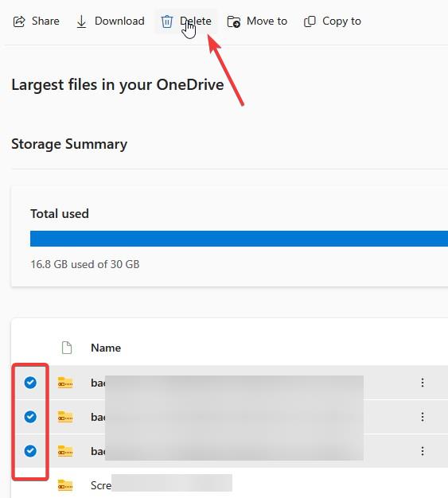Sort files by Name column header

[x=106, y=348]
